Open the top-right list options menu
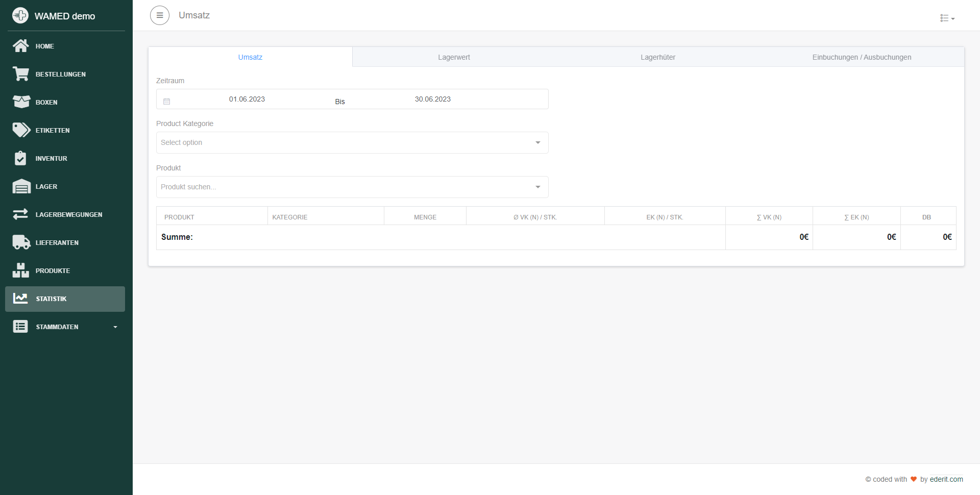The height and width of the screenshot is (495, 980). tap(947, 18)
